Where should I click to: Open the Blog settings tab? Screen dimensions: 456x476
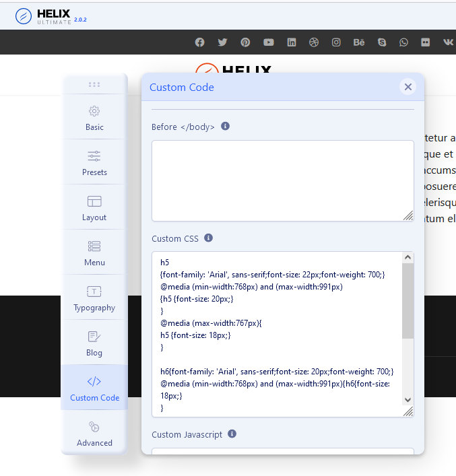(94, 343)
